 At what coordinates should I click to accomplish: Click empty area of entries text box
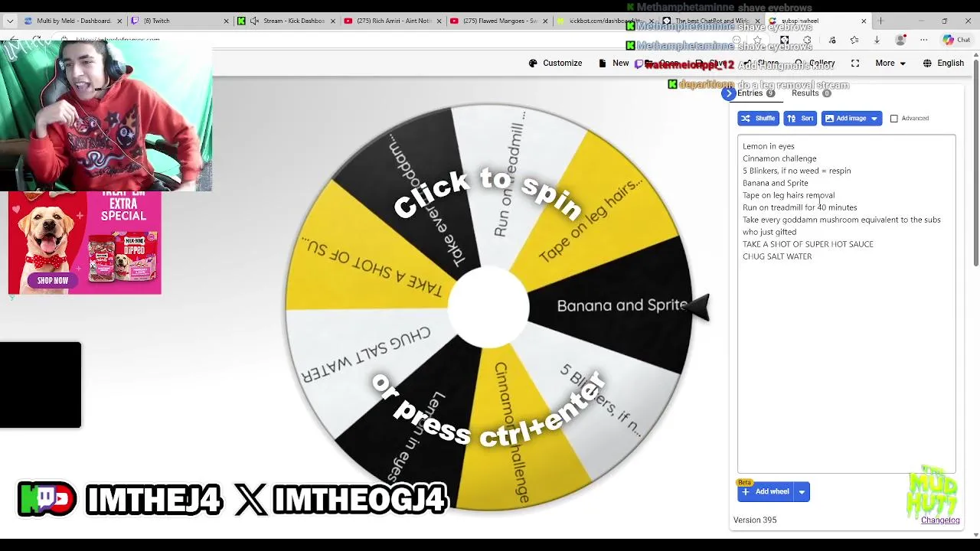tap(846, 367)
